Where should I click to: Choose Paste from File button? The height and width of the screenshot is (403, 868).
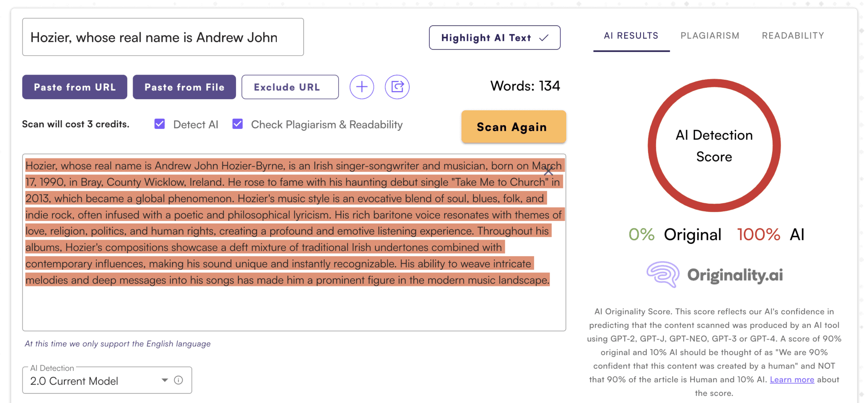tap(184, 87)
